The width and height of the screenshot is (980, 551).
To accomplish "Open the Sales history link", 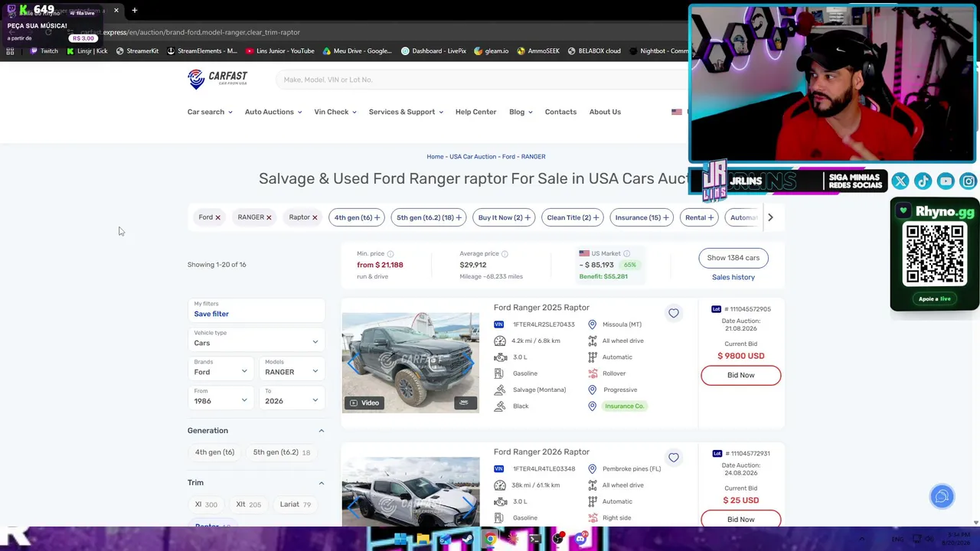I will [733, 277].
